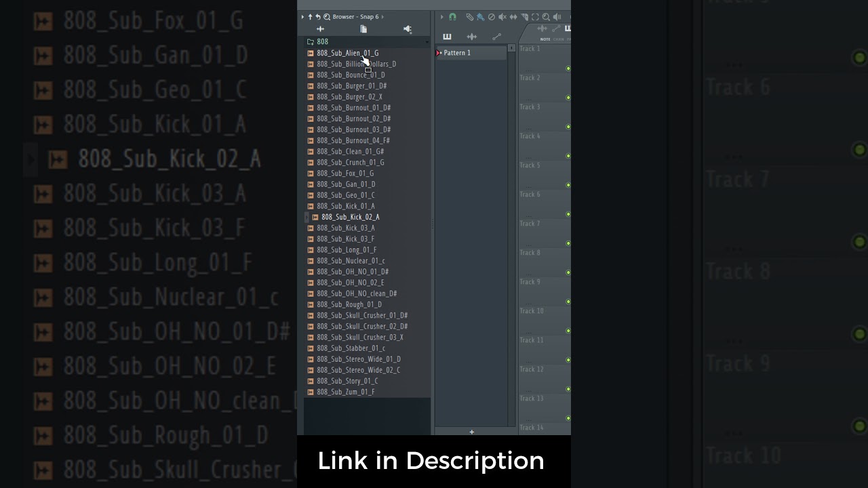868x488 pixels.
Task: Click the automation icon above CHAN tab
Action: 557,28
